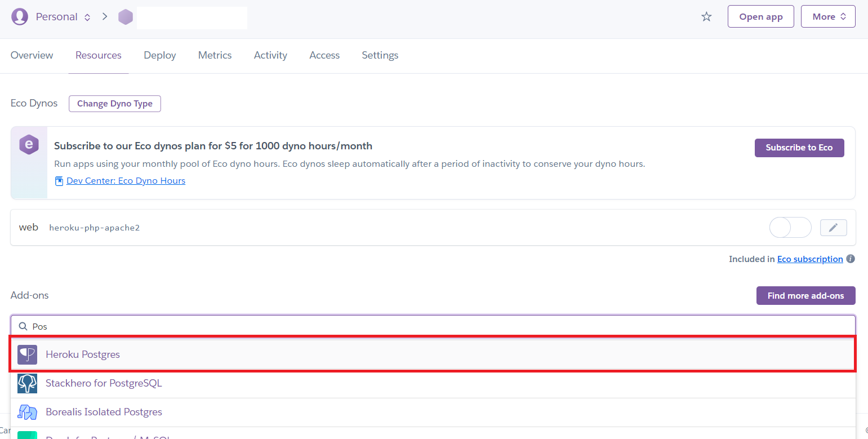Choose Stackhero for PostgreSQL add-on
The height and width of the screenshot is (439, 868).
pyautogui.click(x=433, y=383)
